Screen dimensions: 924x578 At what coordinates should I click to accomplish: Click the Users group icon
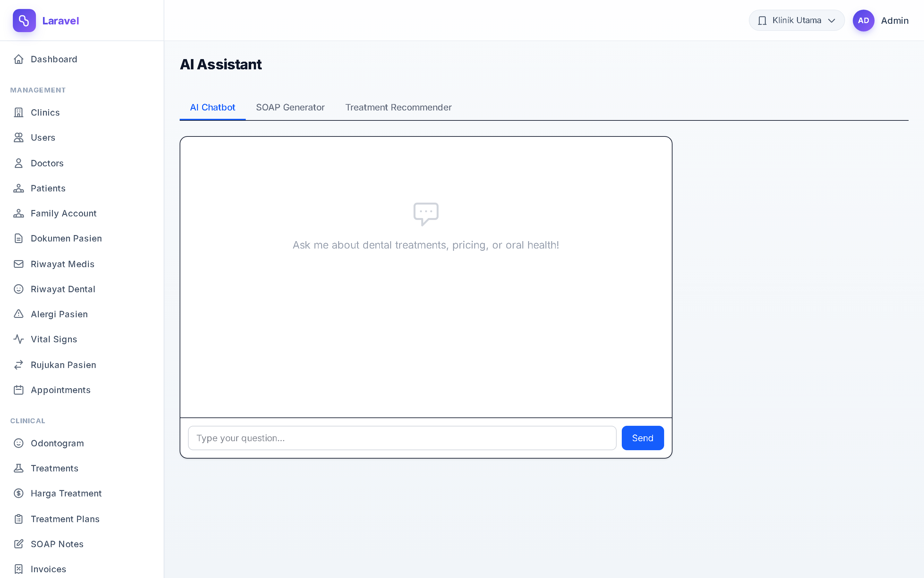19,138
